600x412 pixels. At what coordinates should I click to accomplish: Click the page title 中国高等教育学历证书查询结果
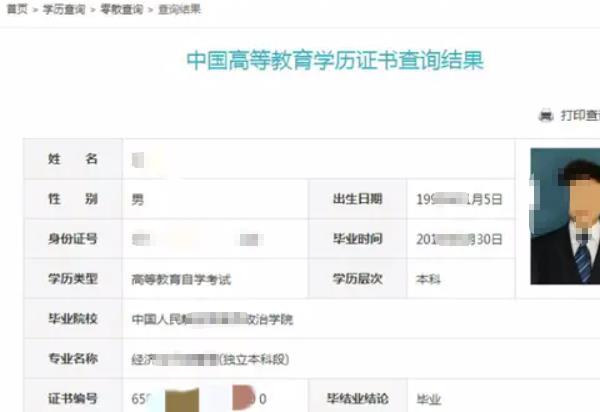tap(335, 60)
